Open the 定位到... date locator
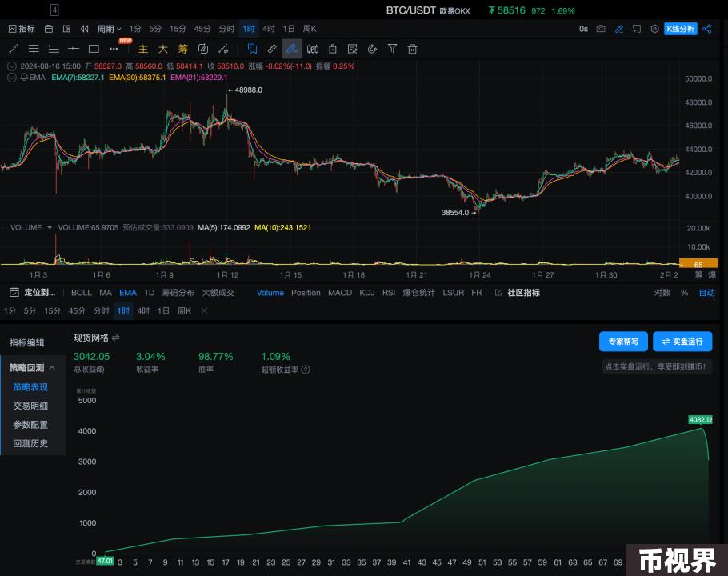728x576 pixels. [33, 293]
